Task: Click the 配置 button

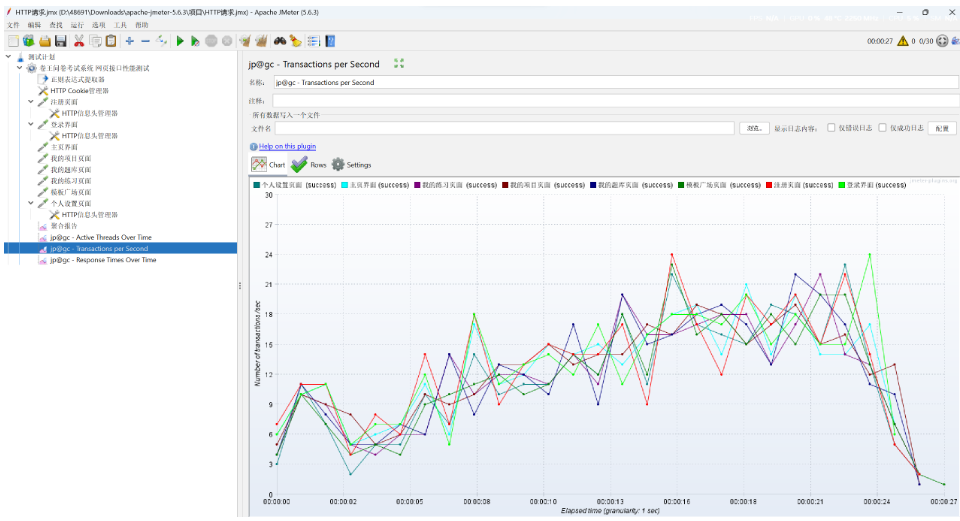Action: tap(942, 128)
